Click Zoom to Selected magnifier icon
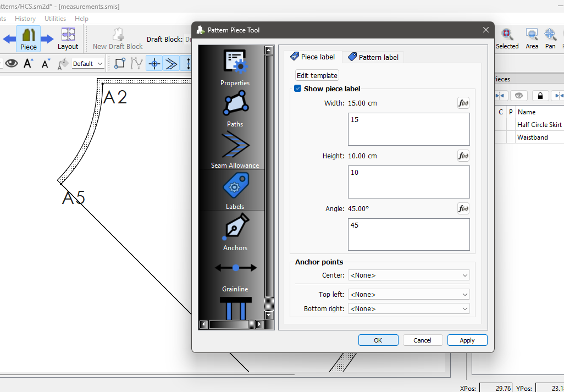Viewport: 564px width, 392px height. click(x=507, y=38)
